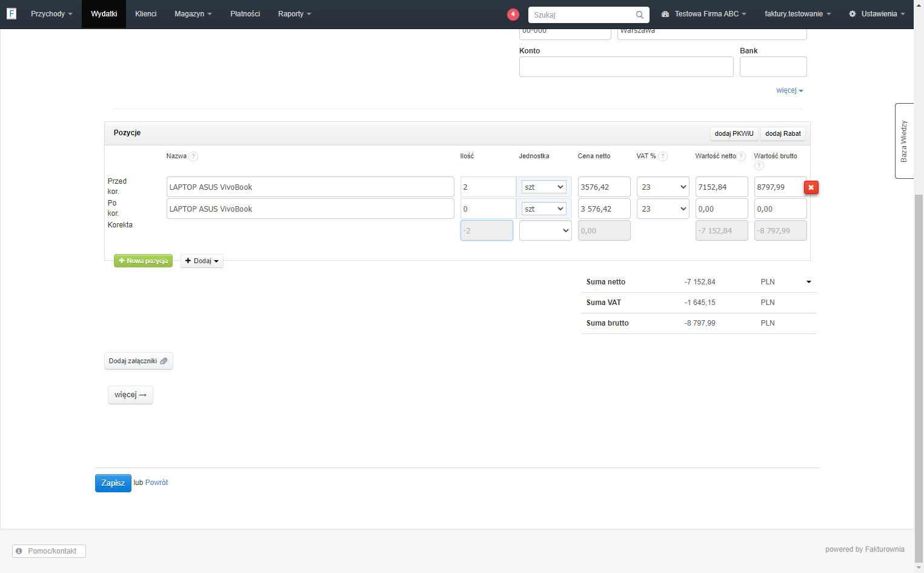The height and width of the screenshot is (573, 924).
Task: Open VAT % dropdown in Przed kor. row
Action: coord(663,187)
